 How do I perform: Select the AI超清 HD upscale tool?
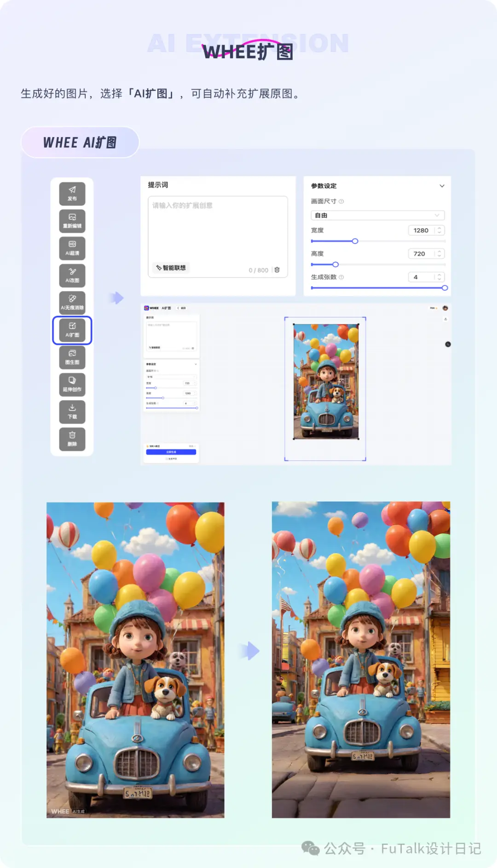72,248
